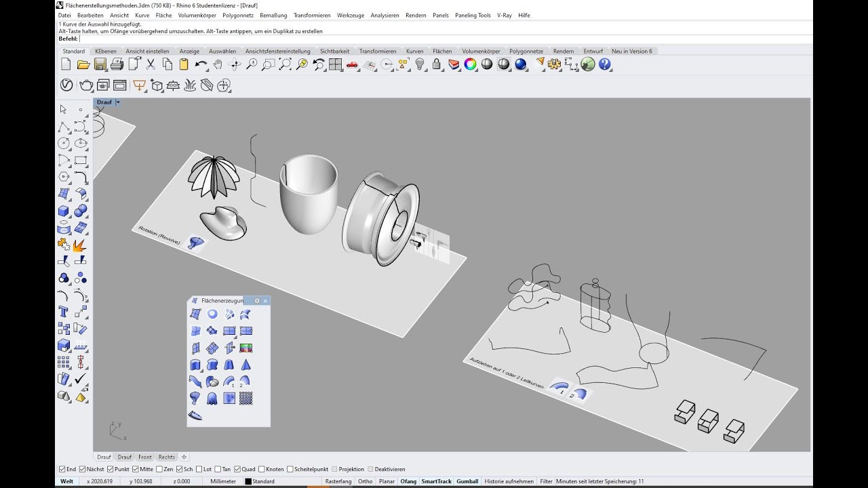Image resolution: width=868 pixels, height=488 pixels.
Task: Click the point grid icon in Flächenerzeugung panel
Action: 245,399
